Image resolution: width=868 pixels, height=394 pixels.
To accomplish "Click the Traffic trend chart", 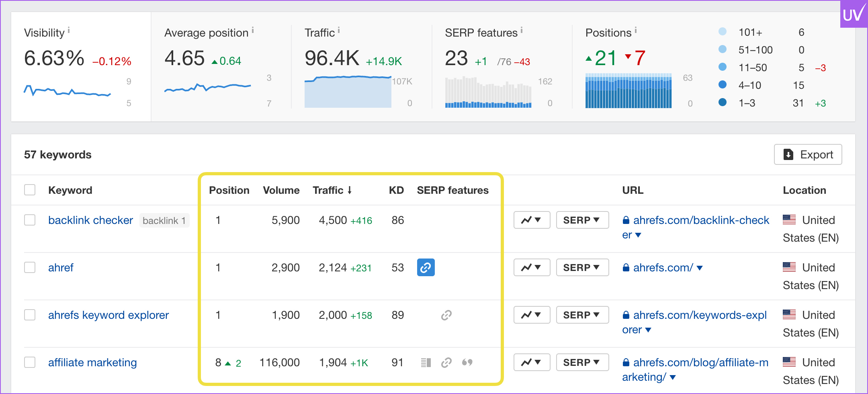I will [x=348, y=91].
